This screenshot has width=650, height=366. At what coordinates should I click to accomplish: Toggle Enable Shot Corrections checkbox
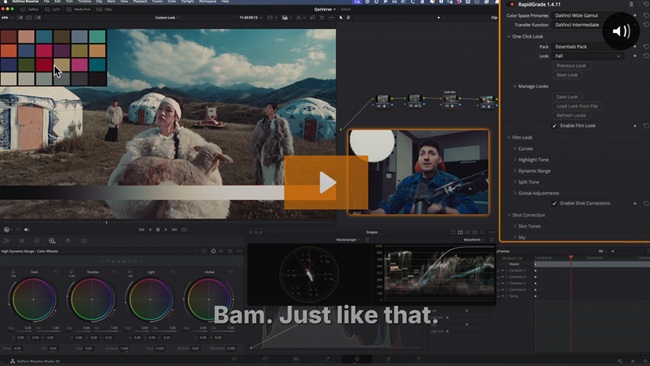coord(554,204)
